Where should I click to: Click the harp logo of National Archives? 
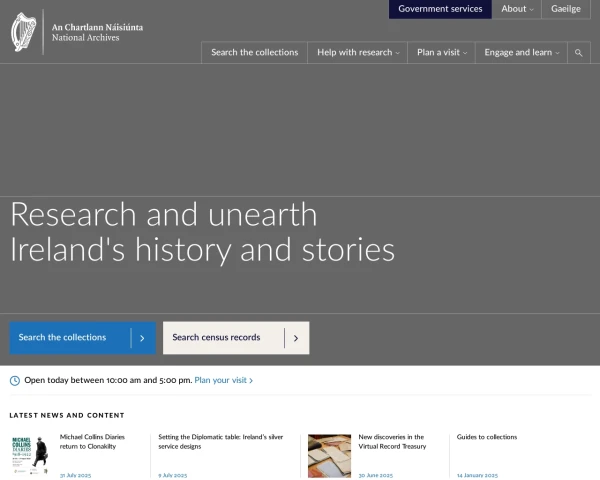23,32
